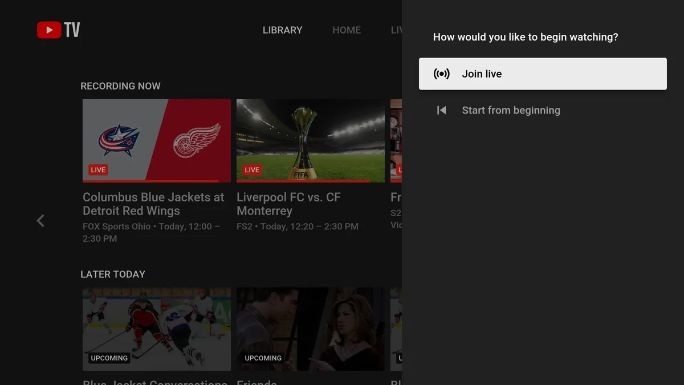Click Liverpool FC vs. CF Monterrey title

pyautogui.click(x=289, y=204)
